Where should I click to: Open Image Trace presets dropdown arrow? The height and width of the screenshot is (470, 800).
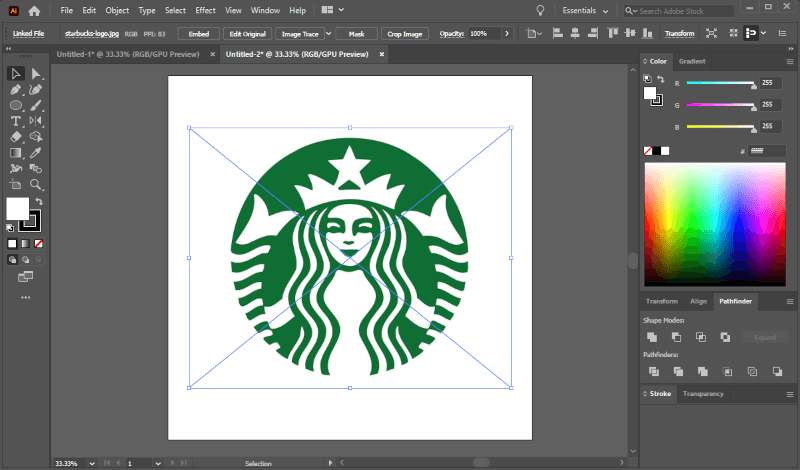click(x=329, y=34)
